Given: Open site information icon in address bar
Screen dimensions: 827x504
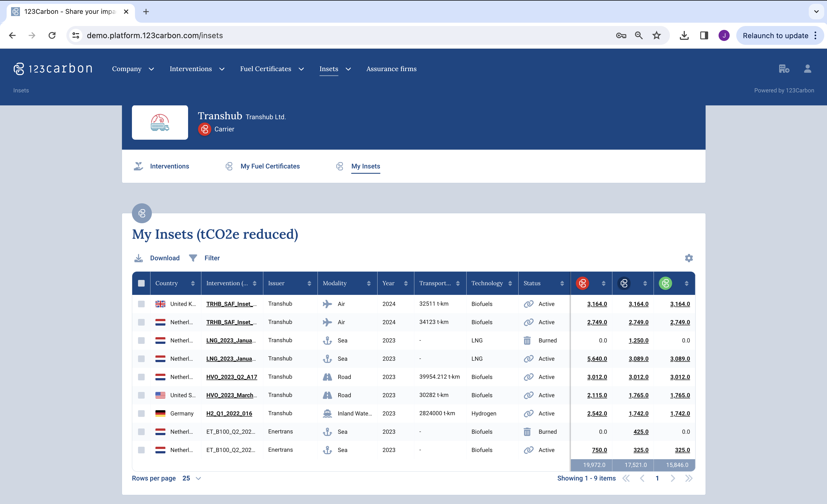Looking at the screenshot, I should click(x=76, y=35).
